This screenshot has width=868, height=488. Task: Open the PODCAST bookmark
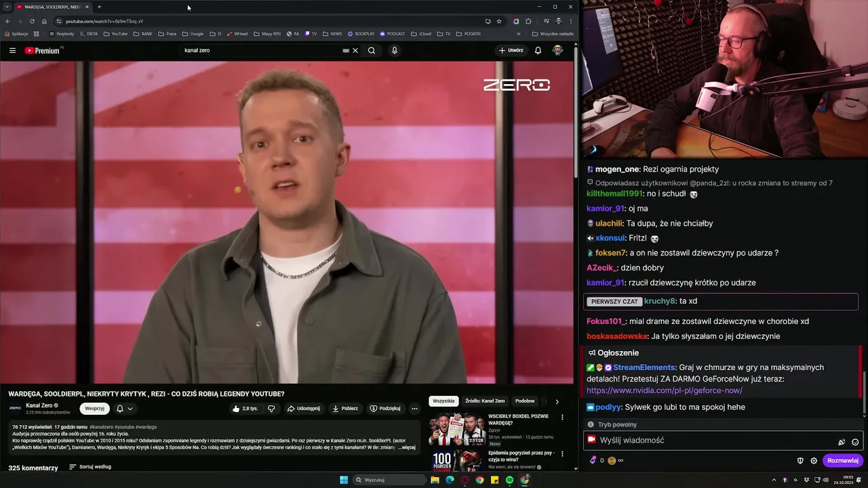(x=393, y=33)
